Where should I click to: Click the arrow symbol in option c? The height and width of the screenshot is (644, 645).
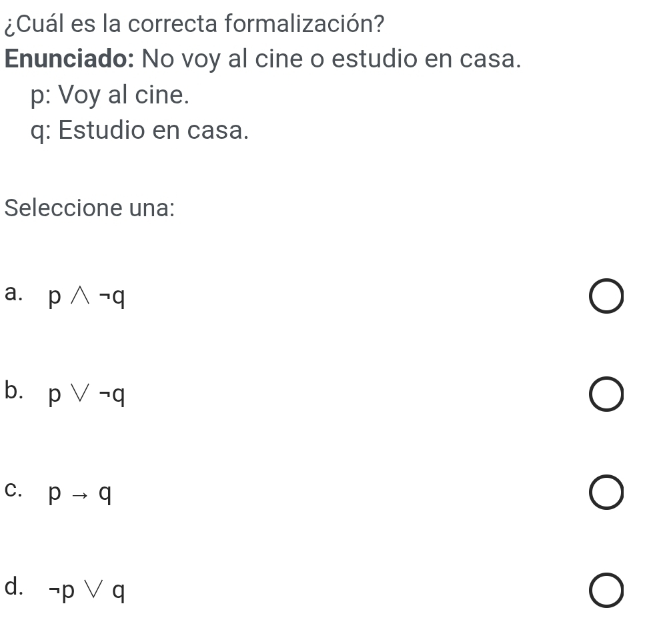click(81, 495)
